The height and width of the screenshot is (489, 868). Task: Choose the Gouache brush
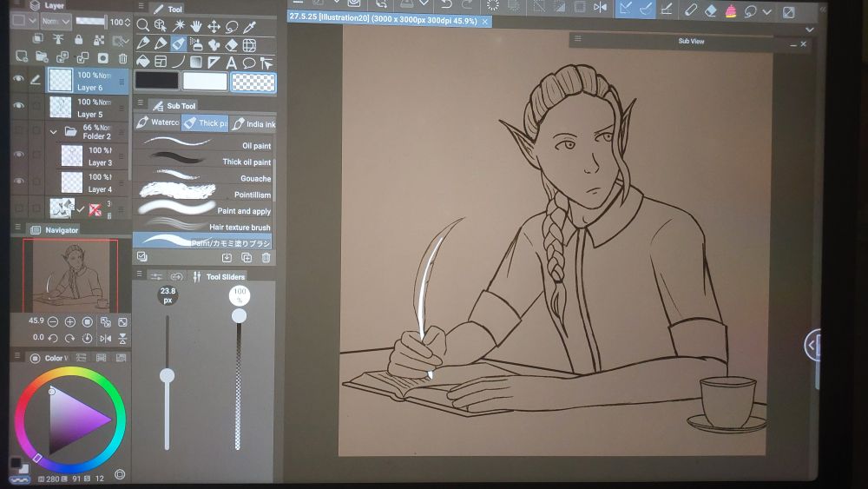pos(204,177)
